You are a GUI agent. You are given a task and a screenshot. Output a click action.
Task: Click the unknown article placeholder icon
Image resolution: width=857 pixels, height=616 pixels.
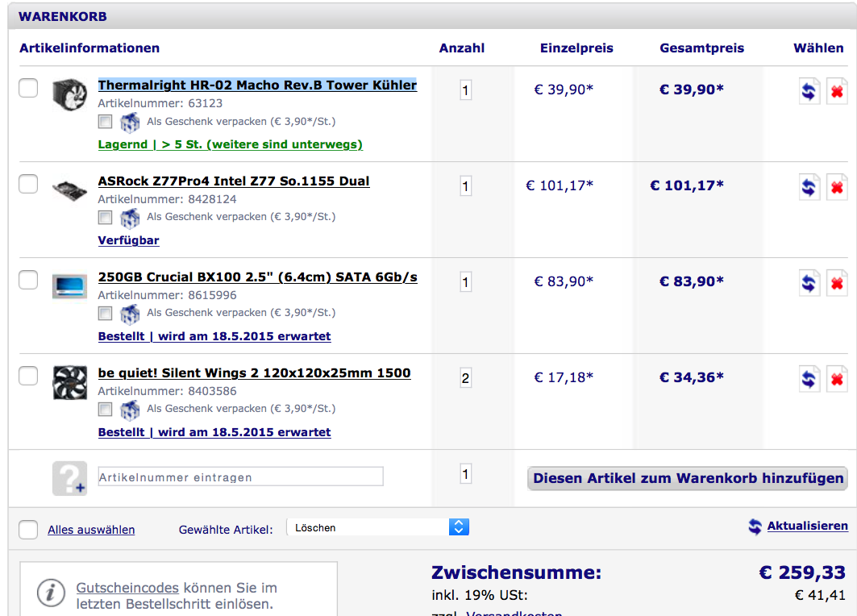[69, 477]
